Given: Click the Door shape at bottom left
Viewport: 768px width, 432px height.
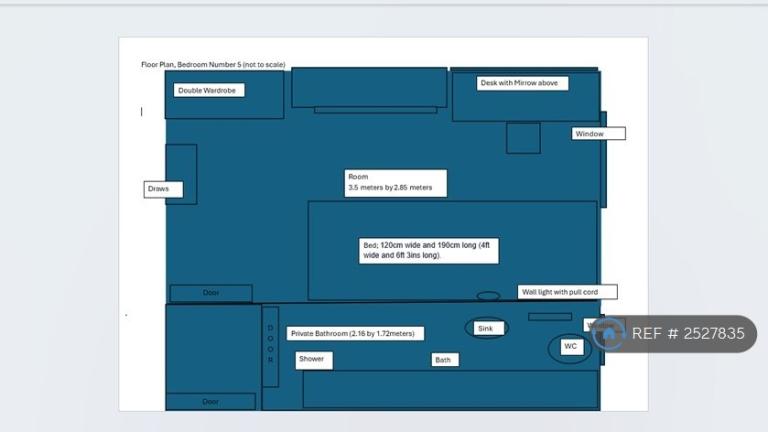Looking at the screenshot, I should point(210,401).
